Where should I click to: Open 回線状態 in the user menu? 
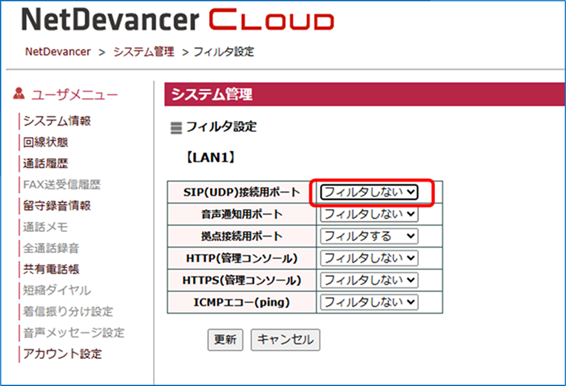(x=45, y=142)
